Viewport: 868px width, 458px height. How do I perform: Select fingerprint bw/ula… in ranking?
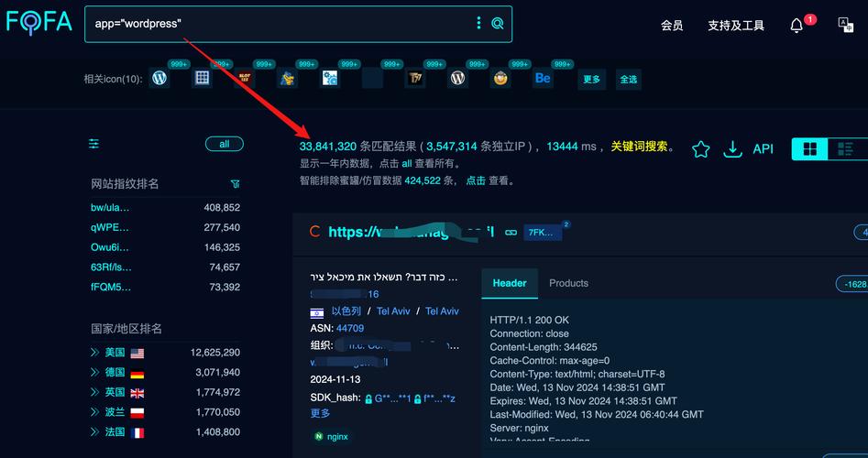[x=110, y=207]
